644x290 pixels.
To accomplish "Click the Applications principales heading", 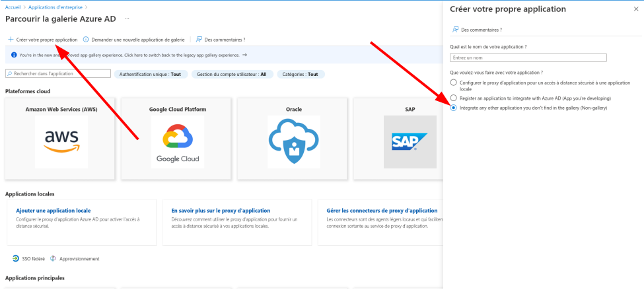I will point(34,278).
